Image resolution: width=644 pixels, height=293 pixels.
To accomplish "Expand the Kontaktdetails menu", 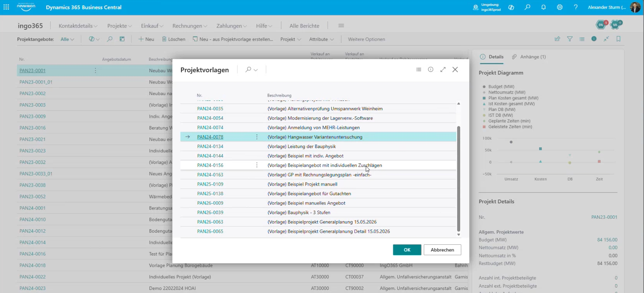I will 78,26.
